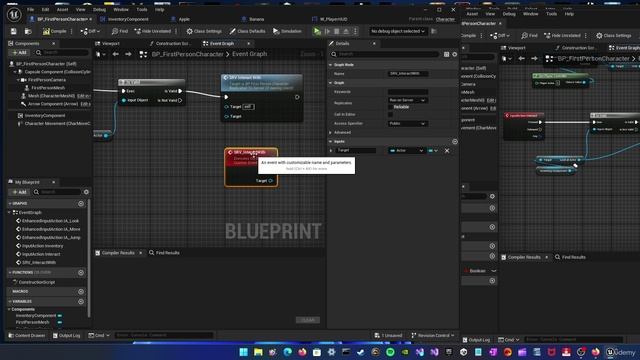Click the Browse to asset icon beside Save
Screen dimensions: 640x360
(x=28, y=31)
